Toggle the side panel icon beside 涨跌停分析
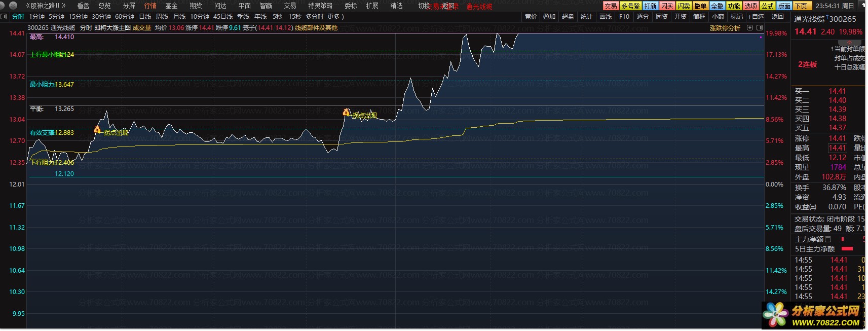Screen dimensions: 868x331 759,28
